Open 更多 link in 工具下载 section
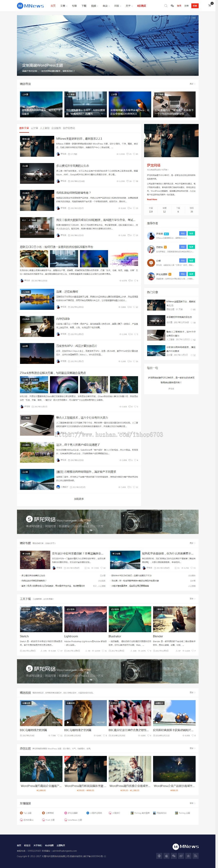 192,598
